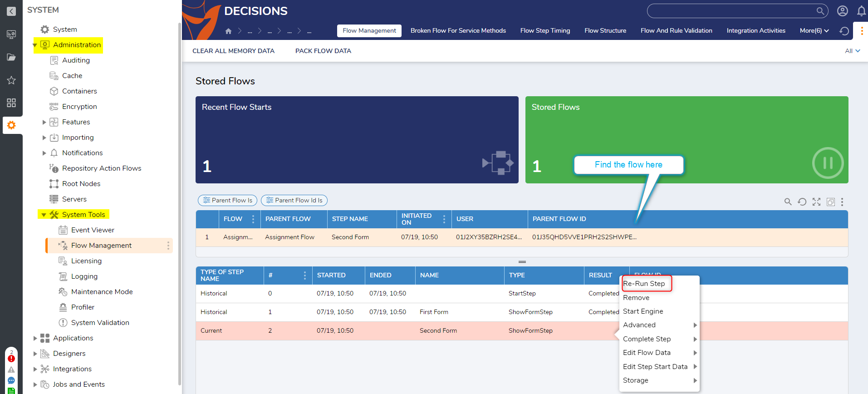Open user account profile icon
The height and width of the screenshot is (394, 868).
point(843,11)
